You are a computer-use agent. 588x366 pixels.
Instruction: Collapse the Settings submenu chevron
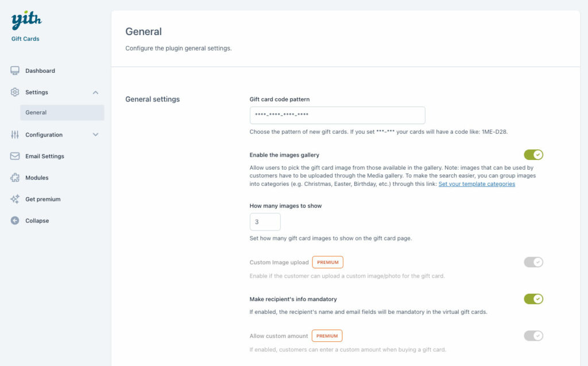[96, 92]
